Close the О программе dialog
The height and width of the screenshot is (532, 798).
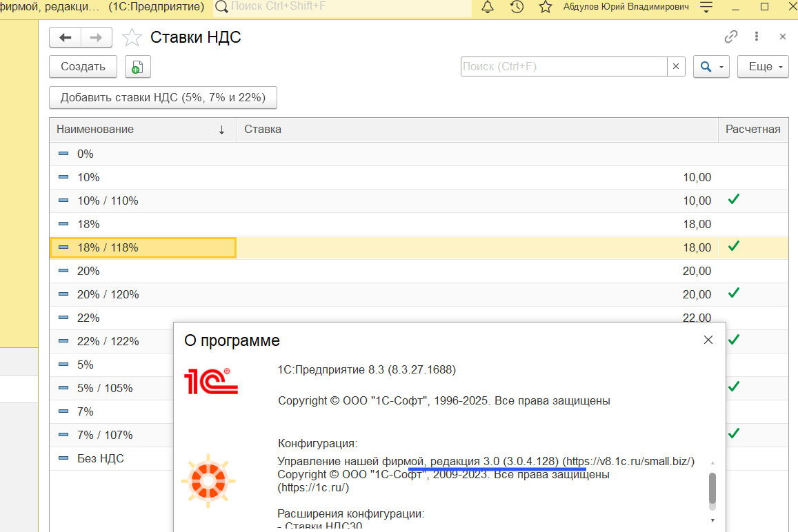coord(708,340)
